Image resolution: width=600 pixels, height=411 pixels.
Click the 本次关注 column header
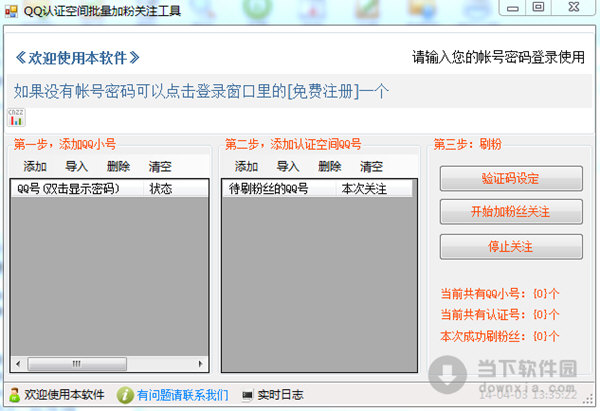(x=374, y=189)
